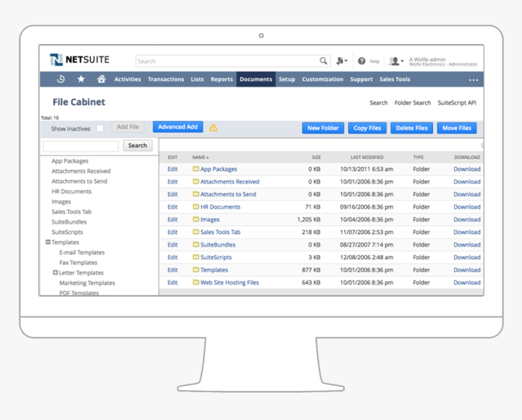Open the SuiteScript API link
This screenshot has height=420, width=522.
click(x=456, y=103)
